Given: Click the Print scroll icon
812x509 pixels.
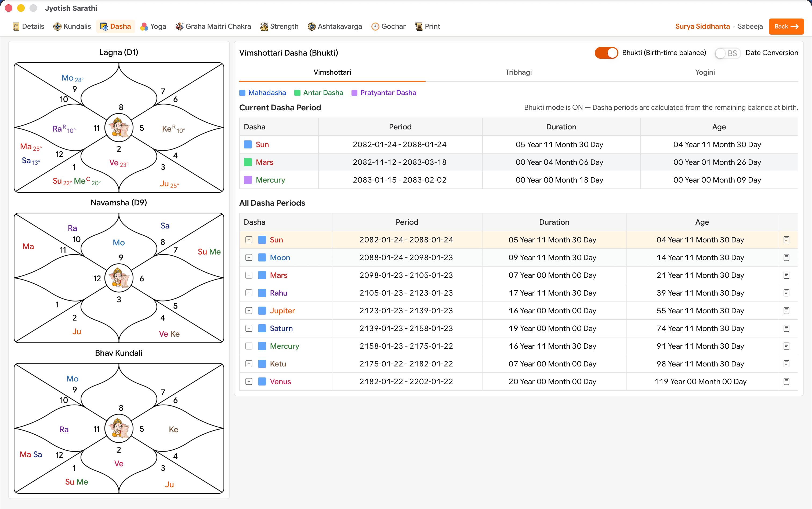Looking at the screenshot, I should pyautogui.click(x=418, y=26).
